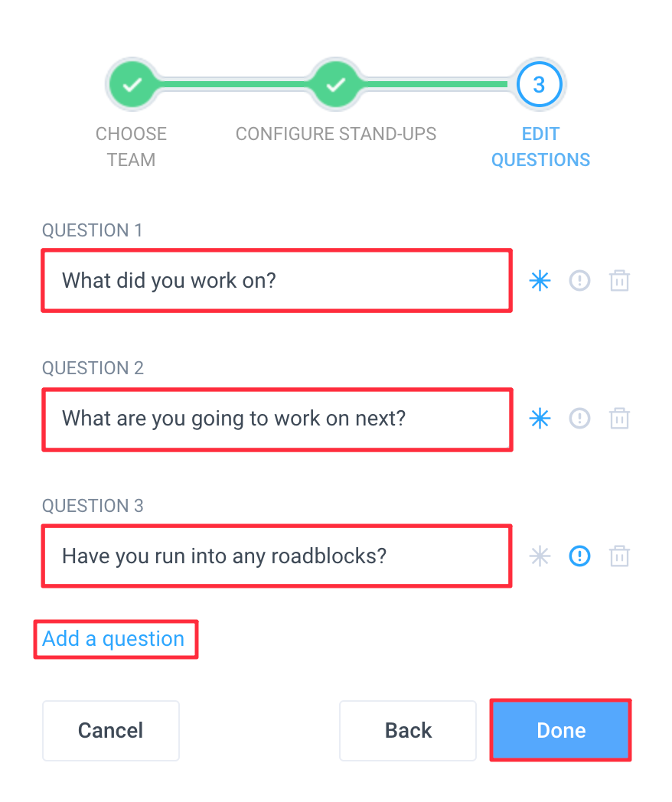This screenshot has width=672, height=802.
Task: Add a question via the link
Action: [113, 639]
